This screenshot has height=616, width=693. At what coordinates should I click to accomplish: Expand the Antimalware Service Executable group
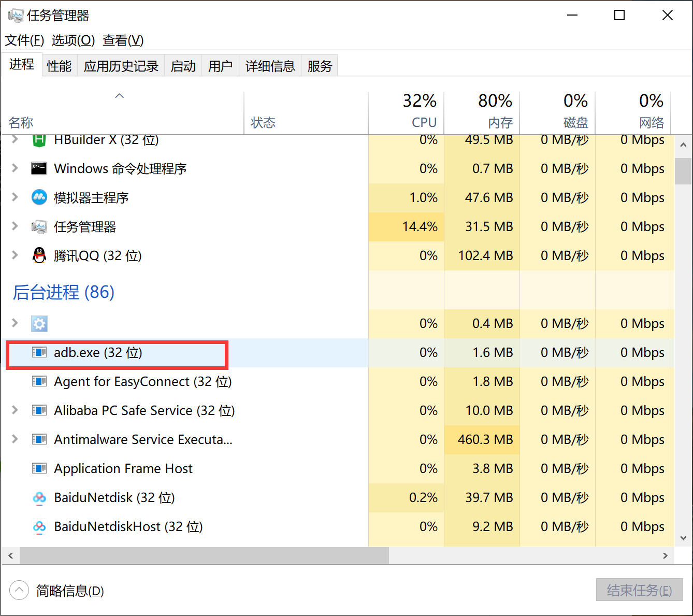15,439
